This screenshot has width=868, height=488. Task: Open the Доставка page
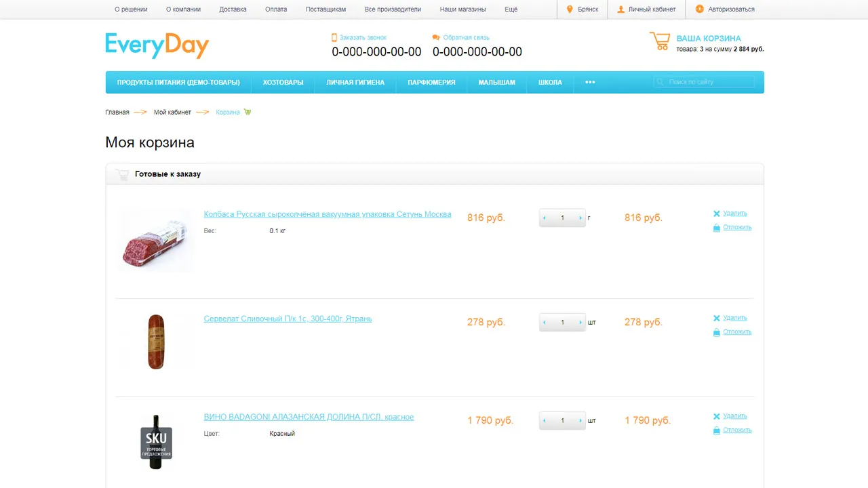(x=233, y=9)
